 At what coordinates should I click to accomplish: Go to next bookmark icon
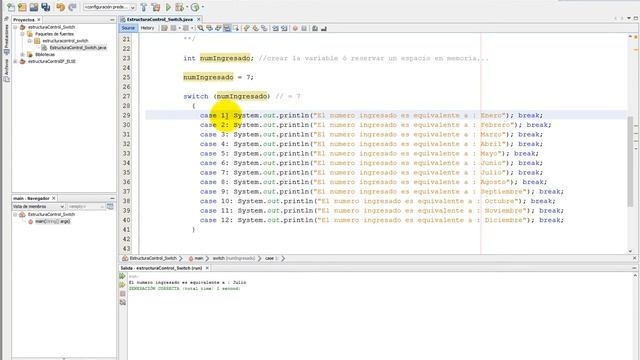[x=256, y=28]
